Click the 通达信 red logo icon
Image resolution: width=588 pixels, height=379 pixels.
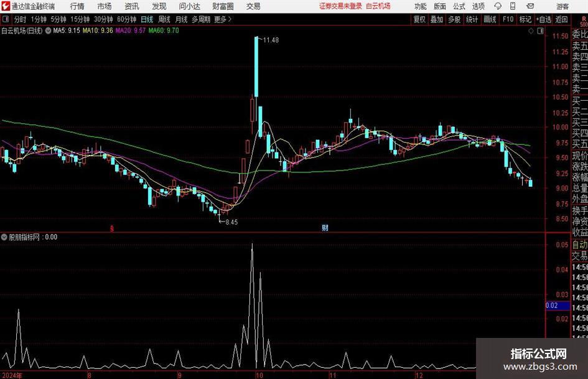pyautogui.click(x=5, y=6)
